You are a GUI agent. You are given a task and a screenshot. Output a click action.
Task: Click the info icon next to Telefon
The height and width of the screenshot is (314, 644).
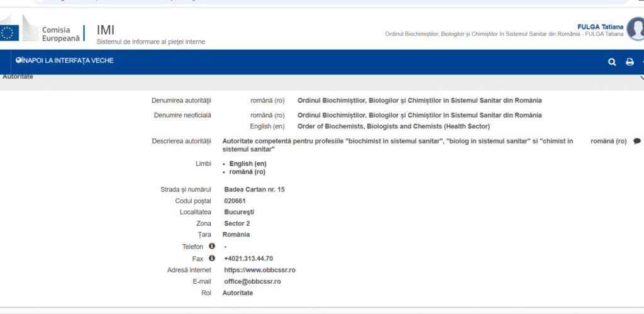point(212,246)
